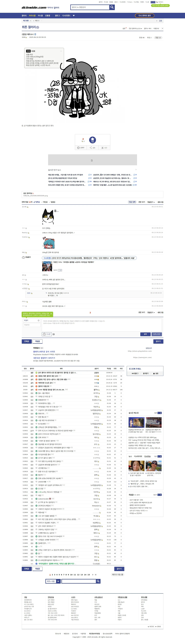Click upper 새로고침 comments refresh
Viewport: 185px width, 644px height.
pyautogui.click(x=160, y=202)
